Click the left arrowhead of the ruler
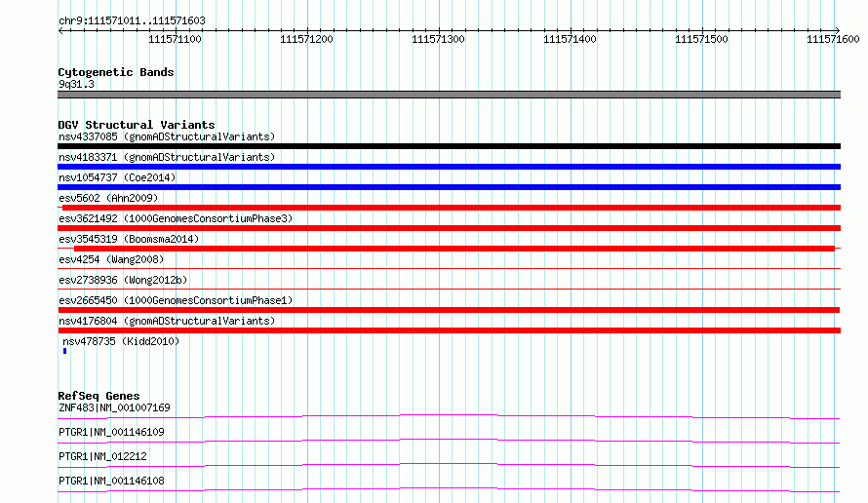 pos(60,31)
